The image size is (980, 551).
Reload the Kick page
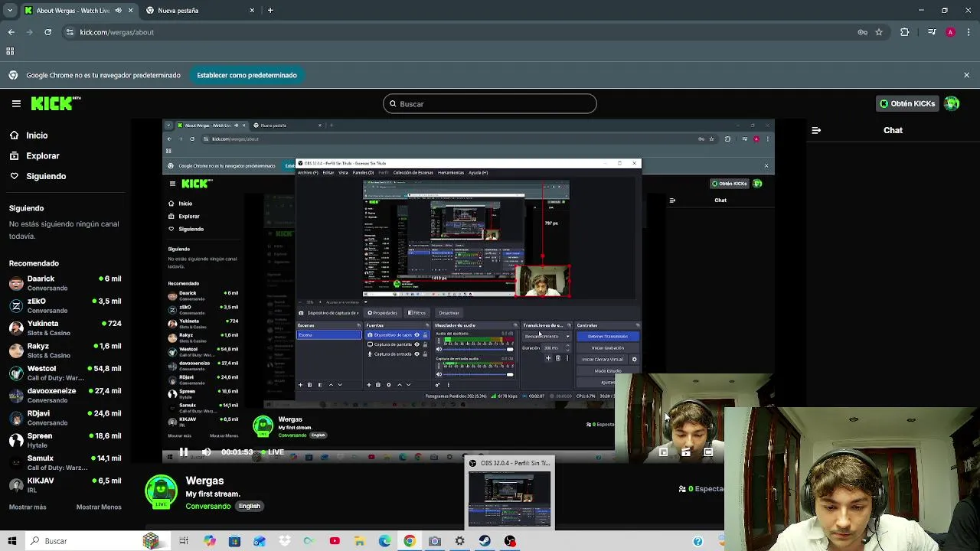point(48,32)
